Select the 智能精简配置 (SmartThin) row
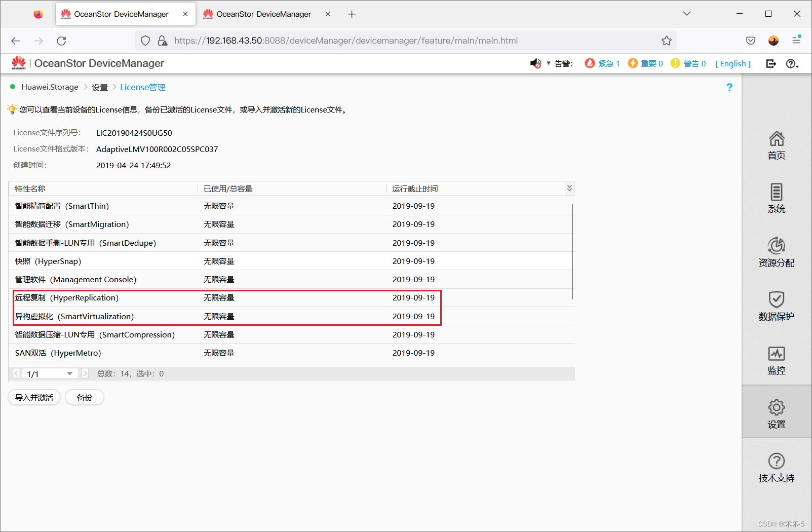812x532 pixels. coord(291,206)
